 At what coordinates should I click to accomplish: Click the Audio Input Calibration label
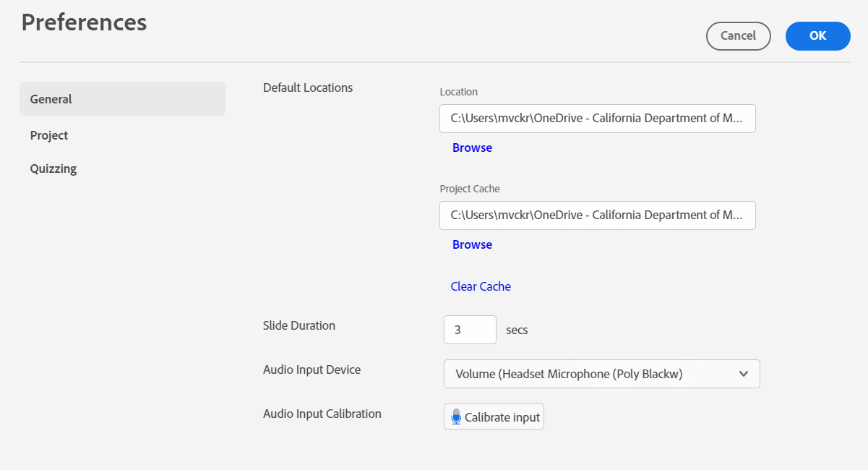click(322, 414)
